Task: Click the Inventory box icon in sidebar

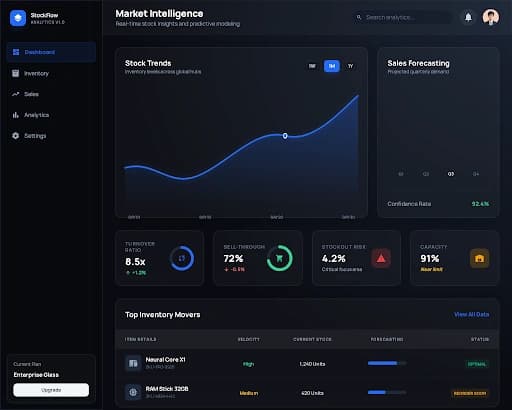Action: coord(15,73)
